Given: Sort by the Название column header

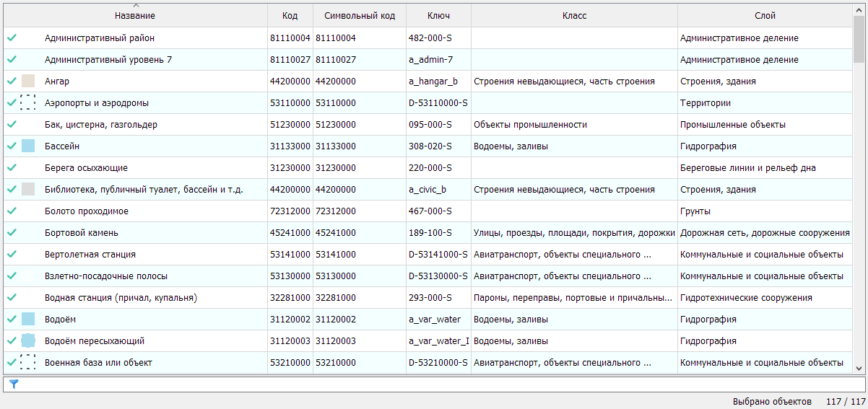Looking at the screenshot, I should (135, 16).
